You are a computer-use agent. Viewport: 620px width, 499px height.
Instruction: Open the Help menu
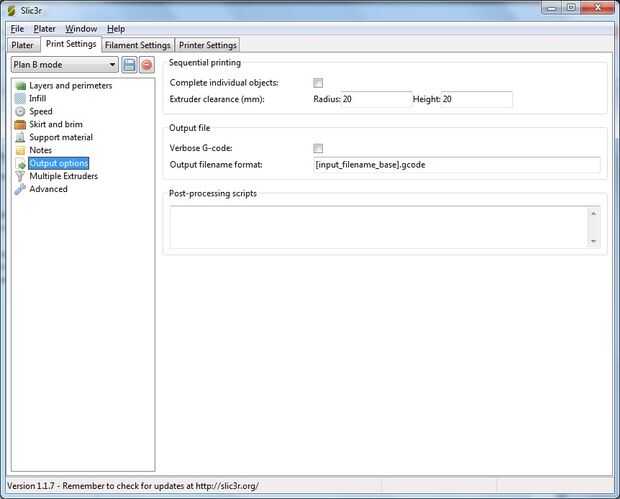click(x=116, y=29)
